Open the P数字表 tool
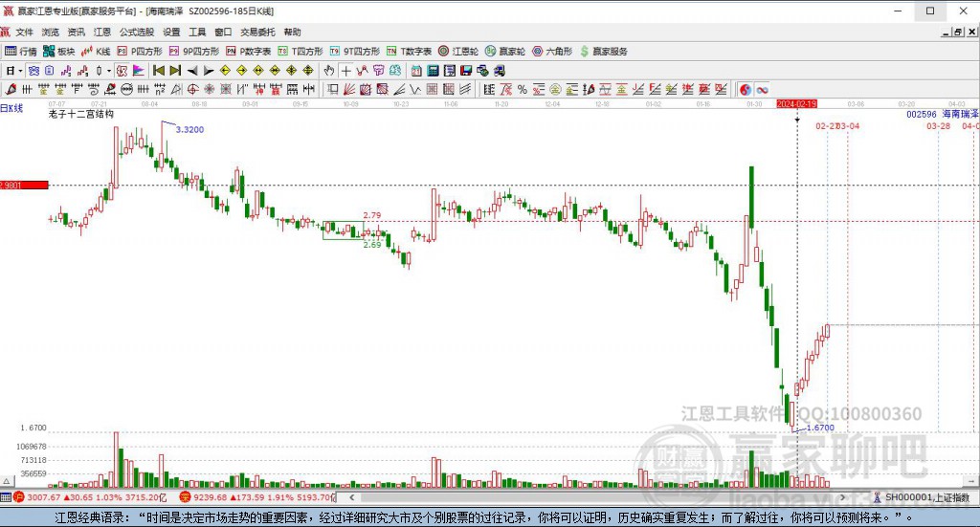The image size is (980, 527). pos(248,52)
